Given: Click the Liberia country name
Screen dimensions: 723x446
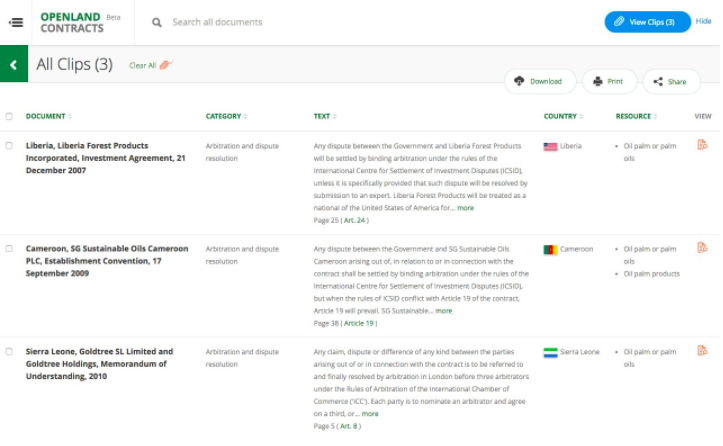Looking at the screenshot, I should pyautogui.click(x=571, y=146).
